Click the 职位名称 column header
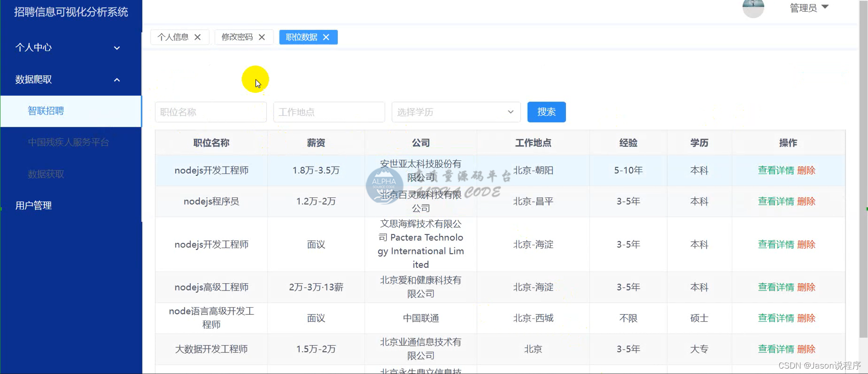This screenshot has width=868, height=374. (x=212, y=143)
